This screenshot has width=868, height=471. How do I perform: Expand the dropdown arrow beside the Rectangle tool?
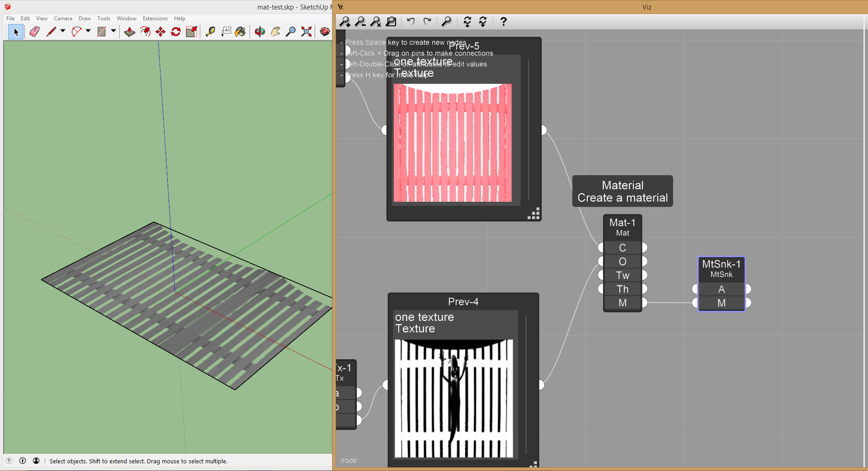[113, 31]
